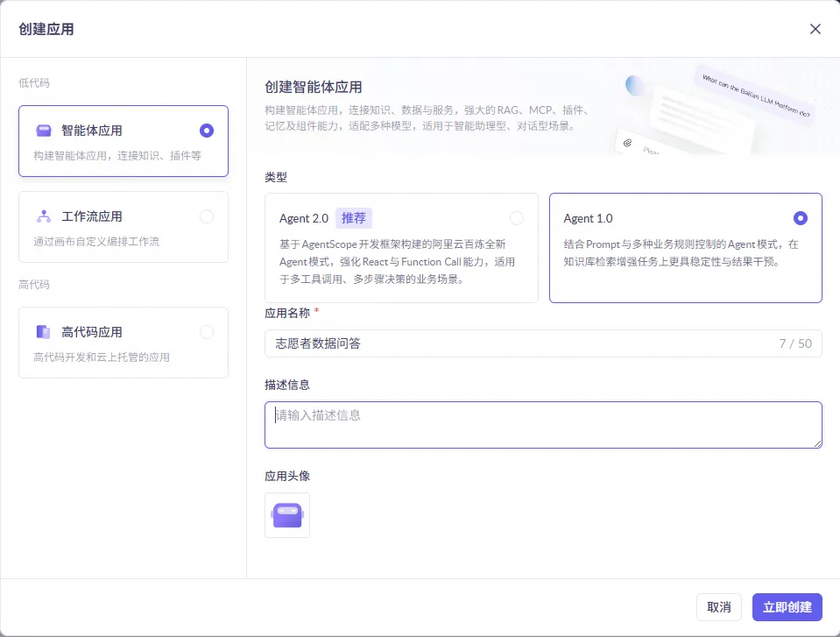Click the 类型 label
Image resolution: width=840 pixels, height=637 pixels.
click(x=276, y=177)
